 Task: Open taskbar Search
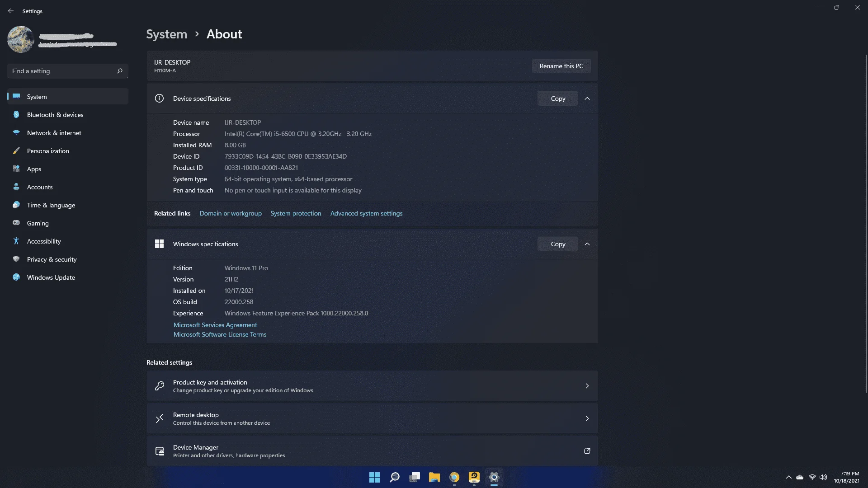click(x=395, y=477)
